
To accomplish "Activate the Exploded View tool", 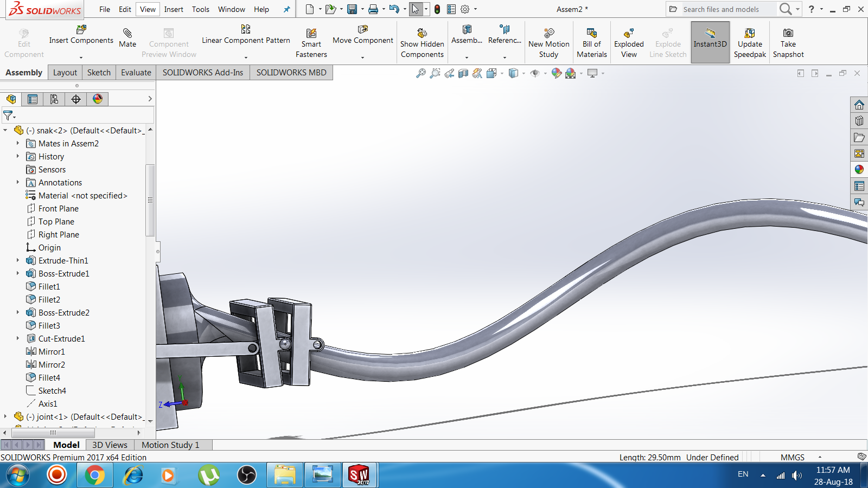I will pos(628,41).
